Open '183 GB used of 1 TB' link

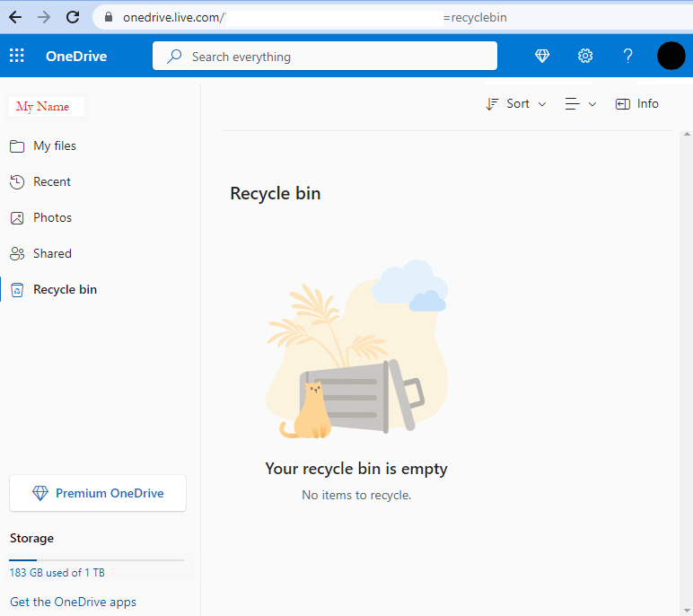(57, 573)
